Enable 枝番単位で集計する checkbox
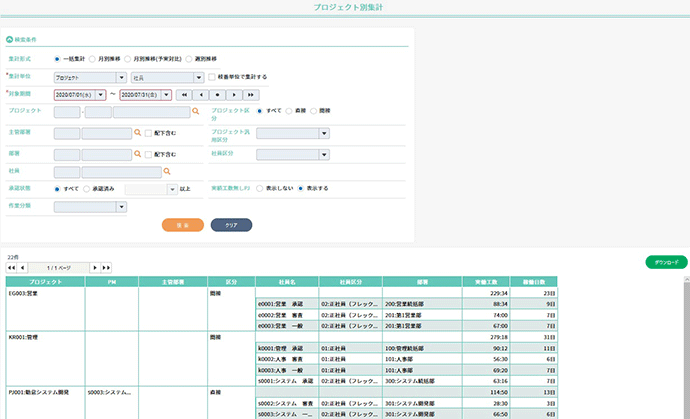This screenshot has height=419, width=690. (x=212, y=76)
